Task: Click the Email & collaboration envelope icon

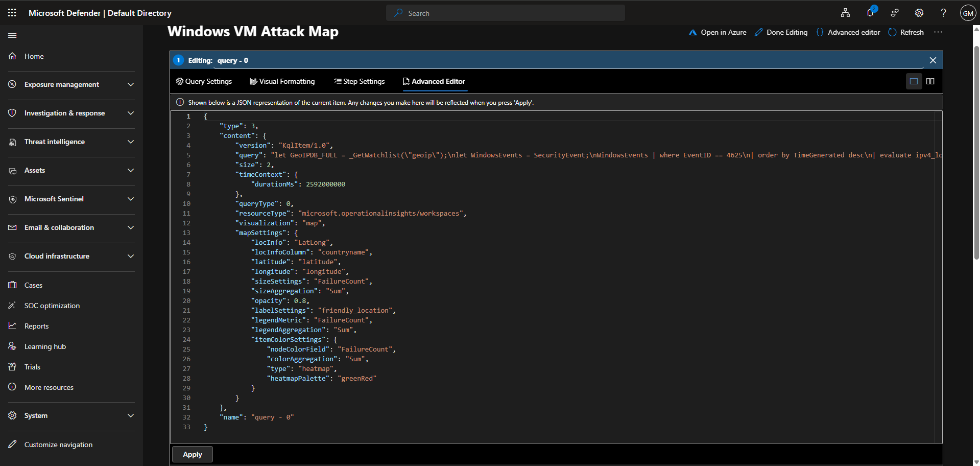Action: pyautogui.click(x=12, y=227)
